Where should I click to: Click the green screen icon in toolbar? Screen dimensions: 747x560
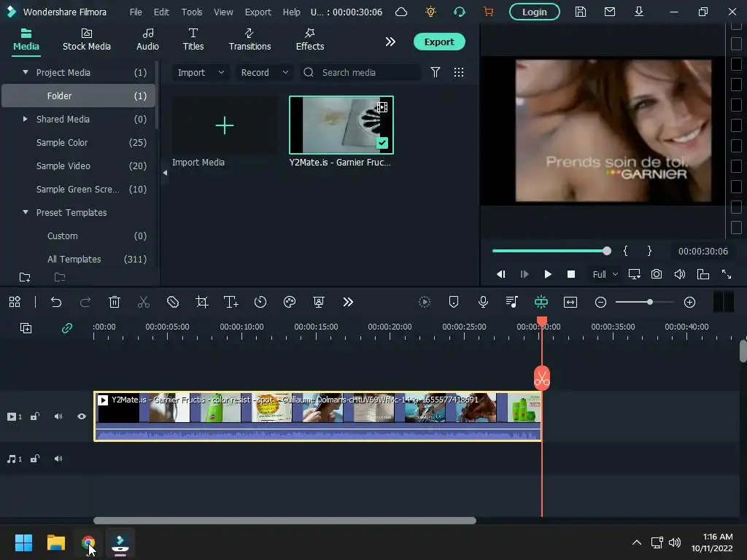click(319, 302)
